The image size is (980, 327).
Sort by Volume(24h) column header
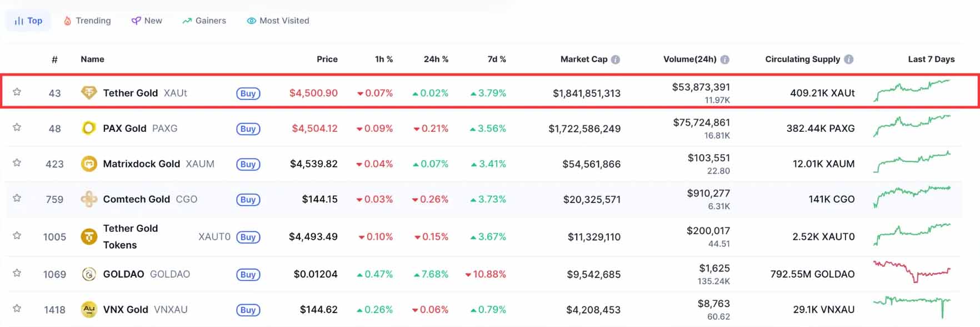coord(689,60)
